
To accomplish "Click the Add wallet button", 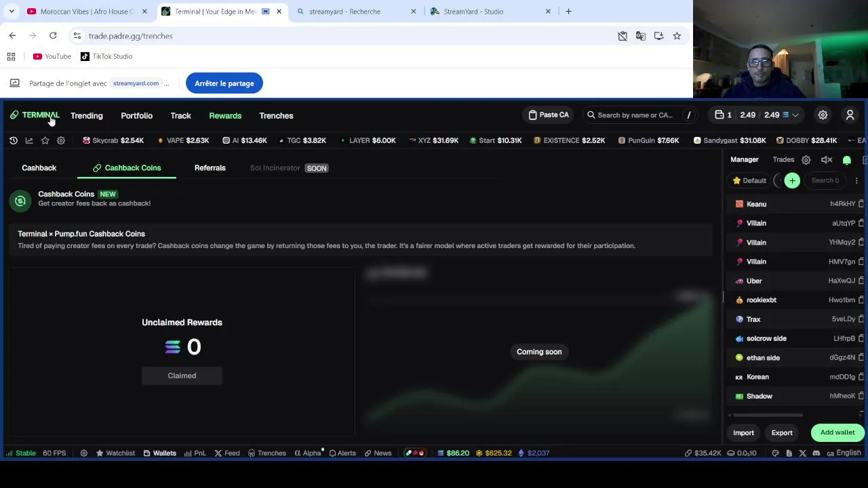I will coord(837,432).
